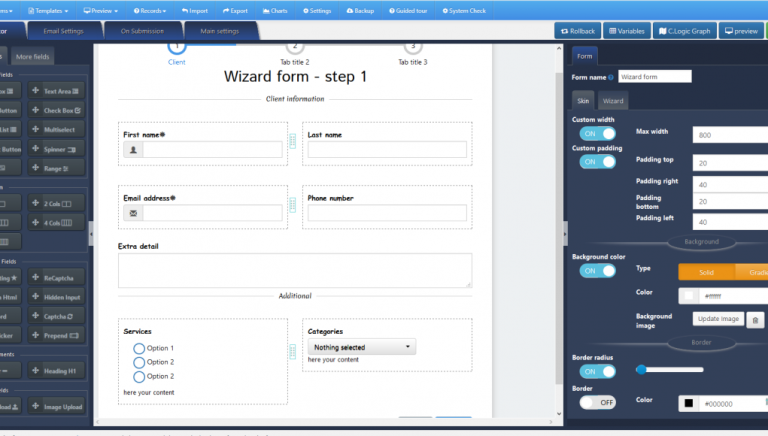The height and width of the screenshot is (436, 768).
Task: Click Import in the top toolbar
Action: point(194,10)
